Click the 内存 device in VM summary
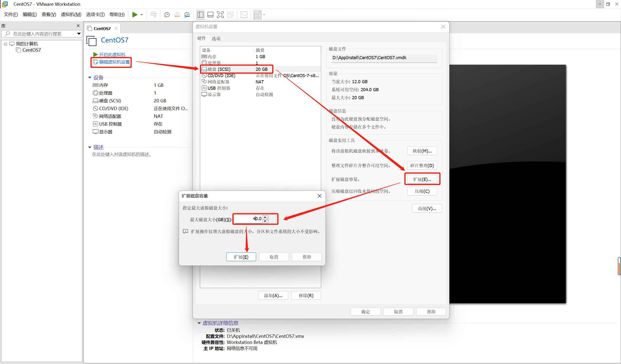 click(104, 85)
